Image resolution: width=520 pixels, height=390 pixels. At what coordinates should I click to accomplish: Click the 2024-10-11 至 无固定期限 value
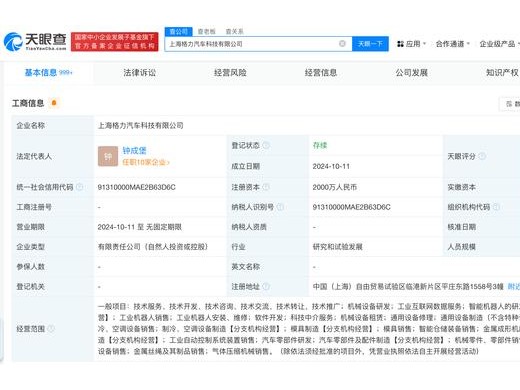point(139,227)
